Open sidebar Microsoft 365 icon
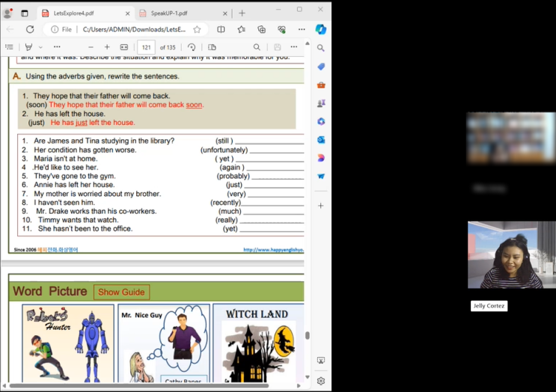The width and height of the screenshot is (556, 392). [321, 122]
